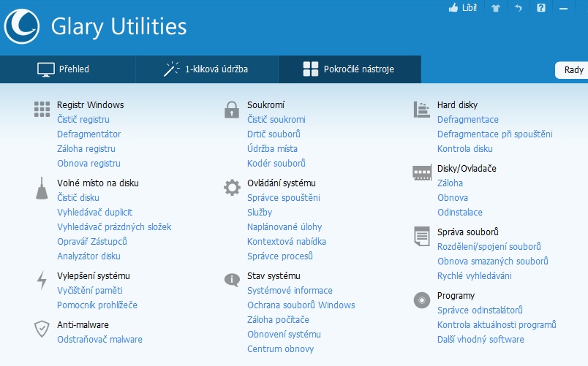
Task: Open the 1-kliková údržba tab
Action: click(206, 69)
